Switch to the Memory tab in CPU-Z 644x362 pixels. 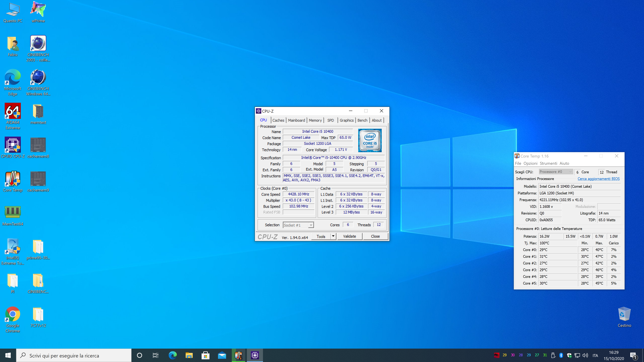tap(315, 120)
